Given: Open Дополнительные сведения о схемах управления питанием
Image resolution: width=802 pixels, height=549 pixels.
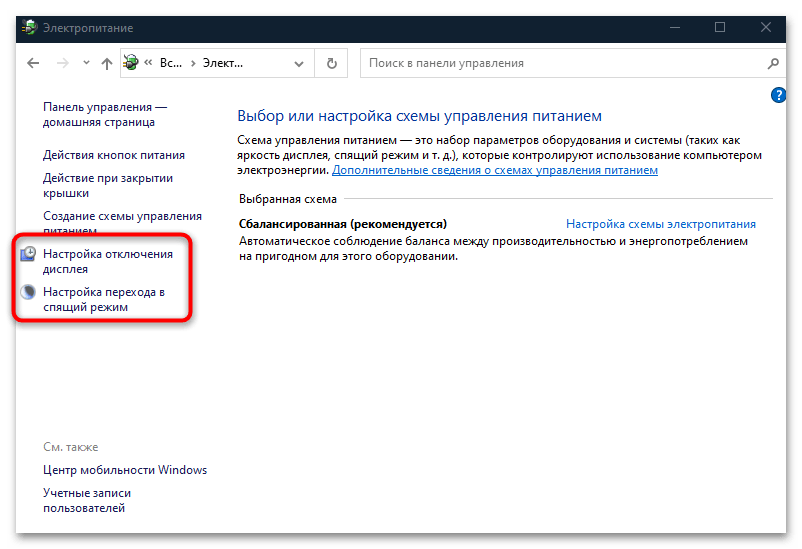Looking at the screenshot, I should 495,170.
